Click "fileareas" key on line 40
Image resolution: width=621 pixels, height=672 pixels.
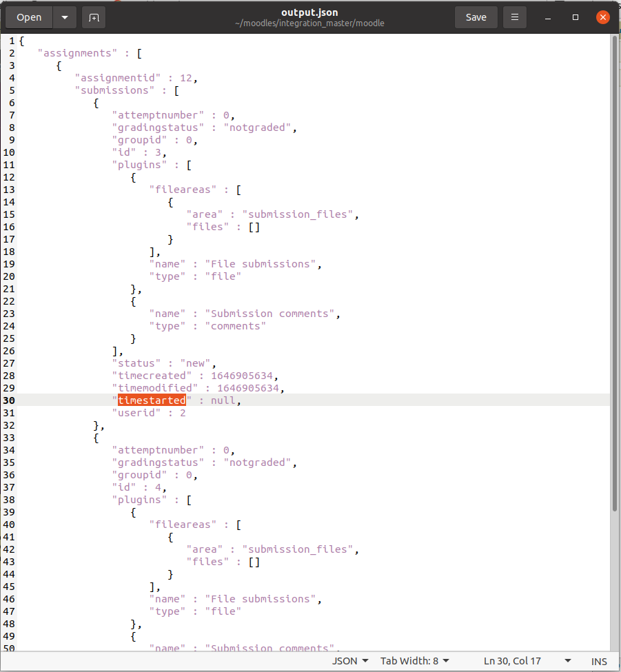(183, 525)
